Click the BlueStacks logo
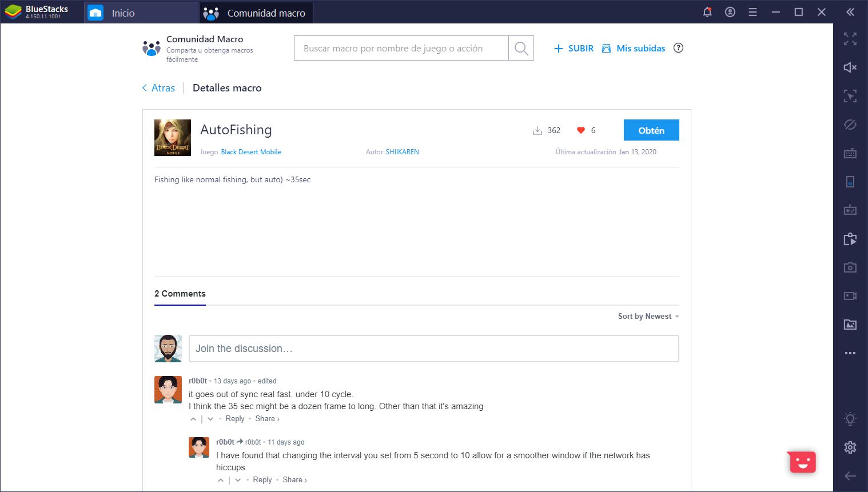 pyautogui.click(x=13, y=12)
